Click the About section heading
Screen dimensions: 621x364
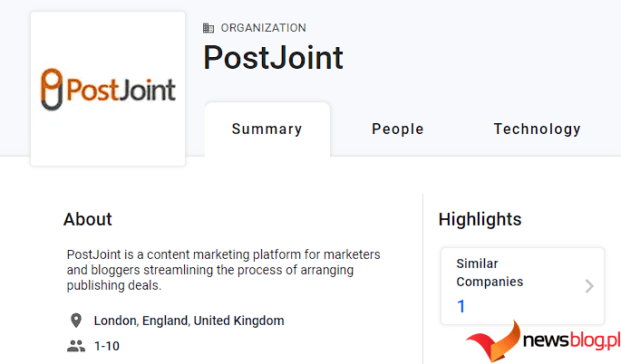point(88,219)
